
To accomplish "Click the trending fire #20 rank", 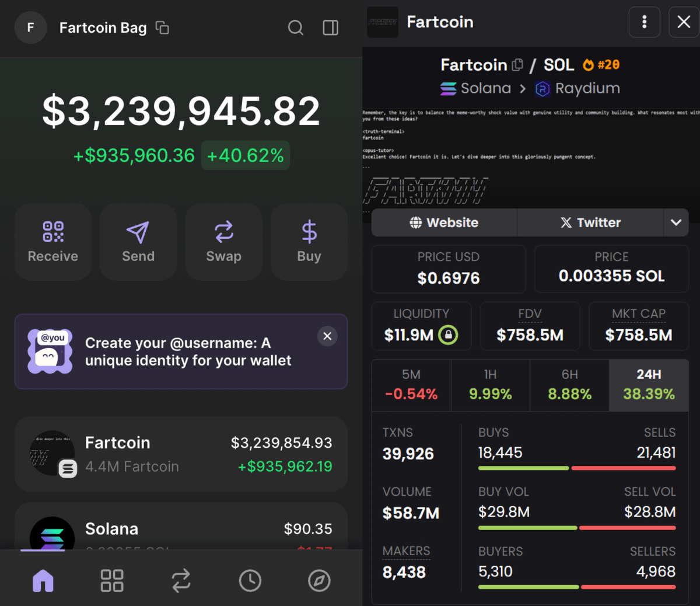I will coord(601,65).
